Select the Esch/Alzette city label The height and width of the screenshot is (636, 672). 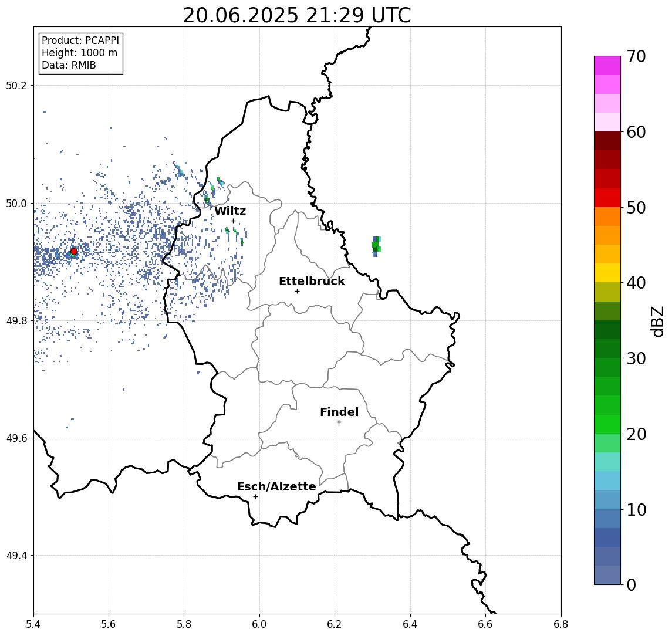tap(276, 486)
